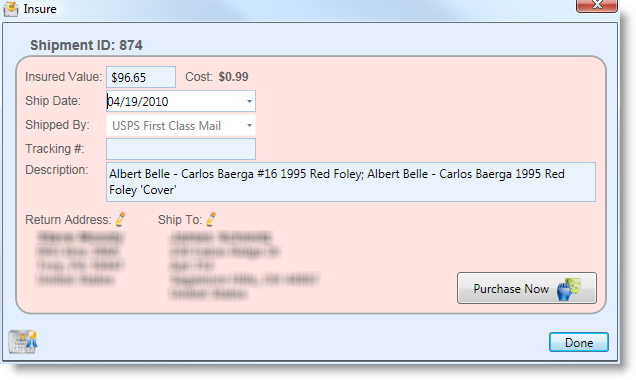
Task: Click the Cost $0.99 value
Action: [233, 77]
